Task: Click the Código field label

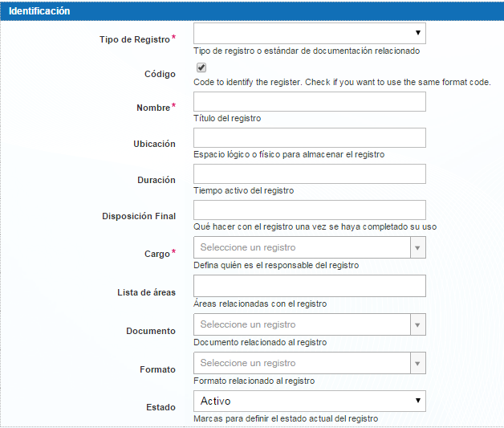Action: (x=159, y=74)
